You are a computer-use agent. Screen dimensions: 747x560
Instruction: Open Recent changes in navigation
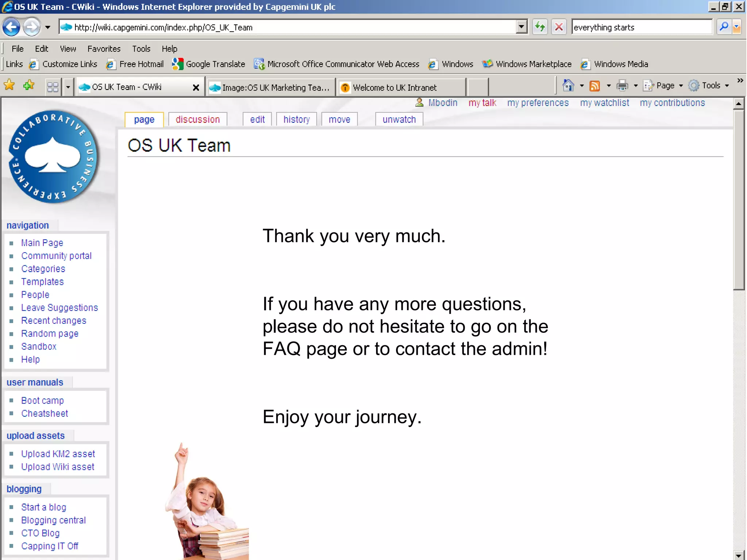54,321
